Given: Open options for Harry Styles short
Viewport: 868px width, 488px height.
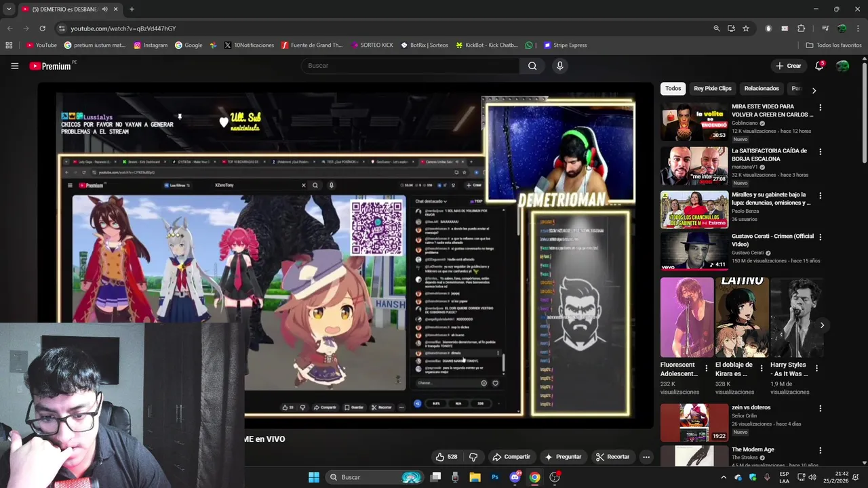Looking at the screenshot, I should coord(816,368).
